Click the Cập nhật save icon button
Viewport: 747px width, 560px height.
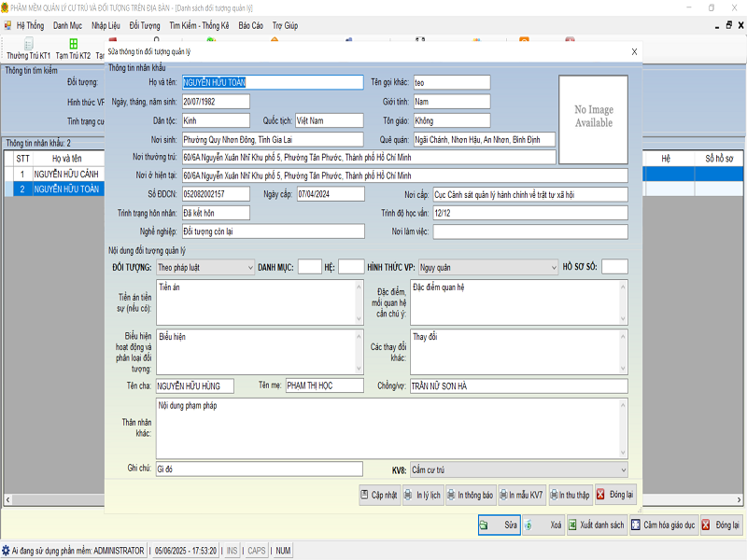tap(364, 495)
